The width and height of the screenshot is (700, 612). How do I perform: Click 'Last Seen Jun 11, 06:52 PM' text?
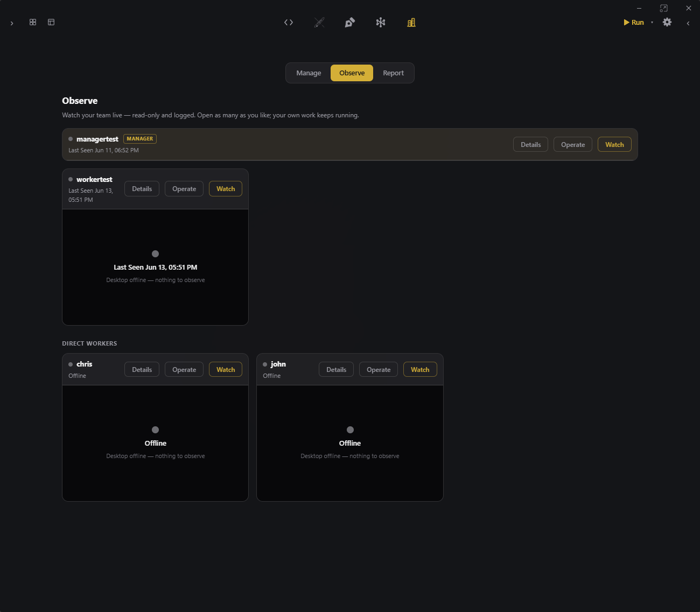(103, 150)
